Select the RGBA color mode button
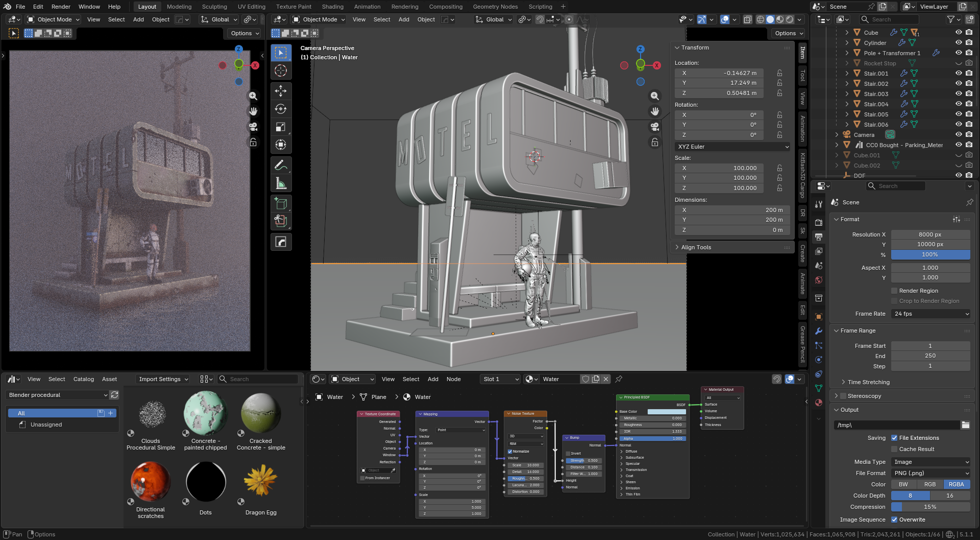Screen dimensions: 980x540 coord(957,484)
